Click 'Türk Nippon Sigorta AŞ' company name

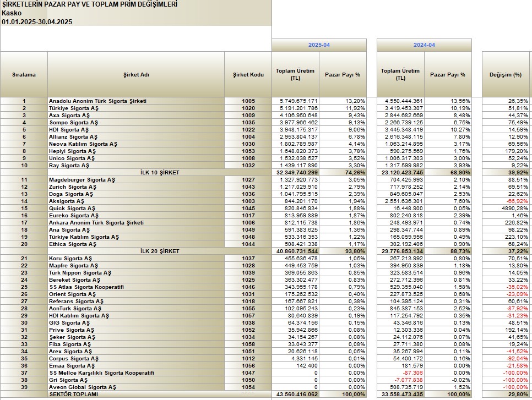pyautogui.click(x=80, y=272)
